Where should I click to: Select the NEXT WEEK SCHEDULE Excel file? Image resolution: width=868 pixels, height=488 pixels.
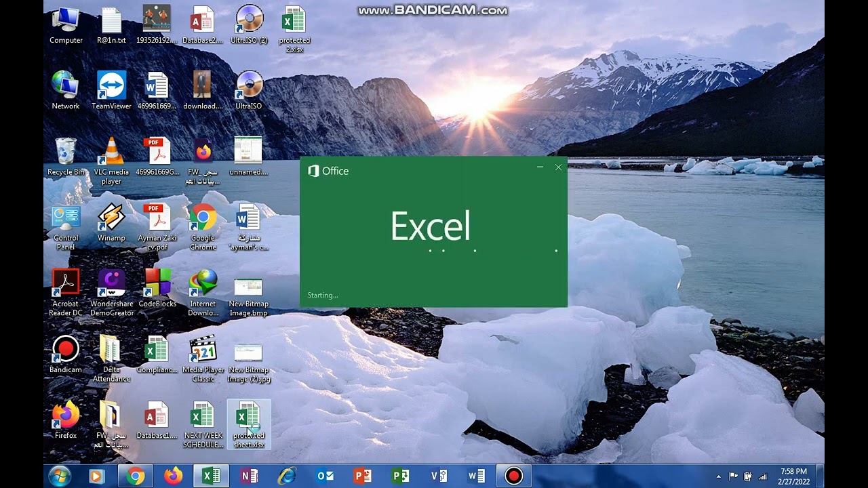[203, 424]
